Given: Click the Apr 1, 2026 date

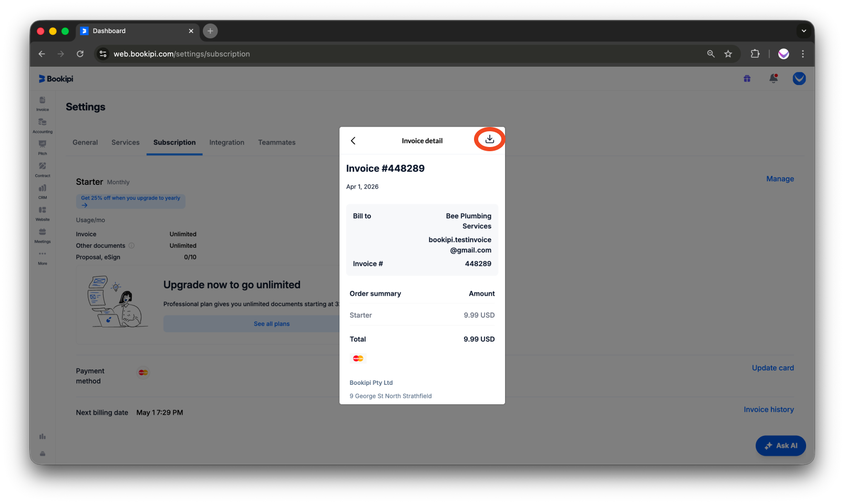Looking at the screenshot, I should click(362, 187).
